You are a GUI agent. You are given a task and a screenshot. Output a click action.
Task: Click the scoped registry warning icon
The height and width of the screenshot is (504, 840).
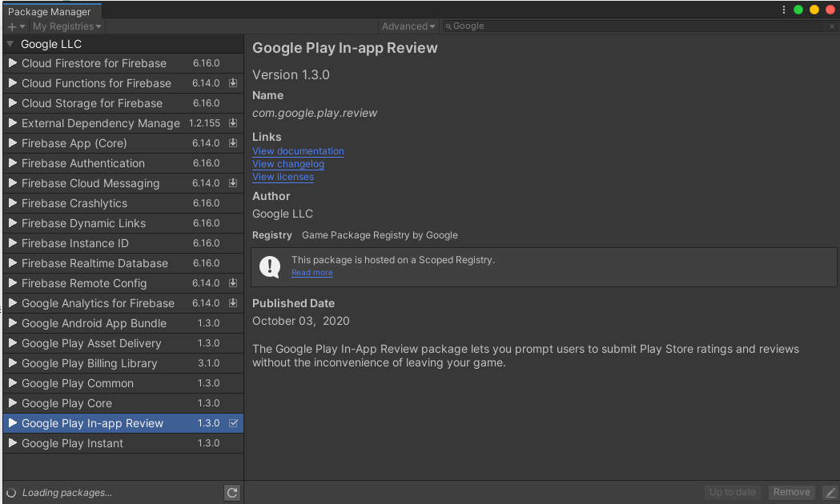pos(270,266)
